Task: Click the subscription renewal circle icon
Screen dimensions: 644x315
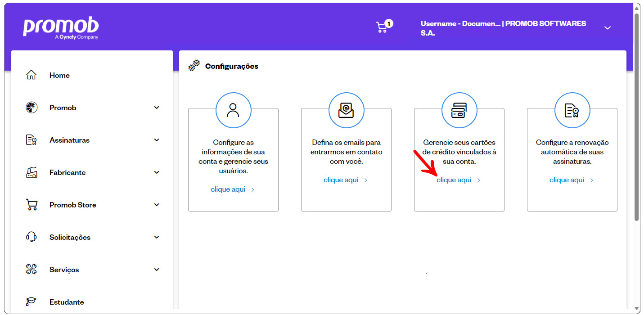Action: pos(572,110)
